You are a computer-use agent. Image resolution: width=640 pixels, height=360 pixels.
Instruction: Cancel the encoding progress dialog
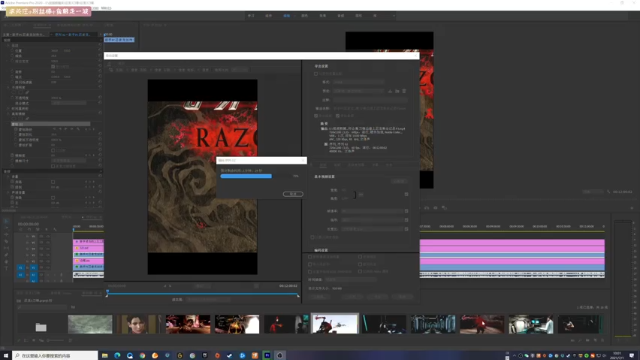click(x=293, y=194)
